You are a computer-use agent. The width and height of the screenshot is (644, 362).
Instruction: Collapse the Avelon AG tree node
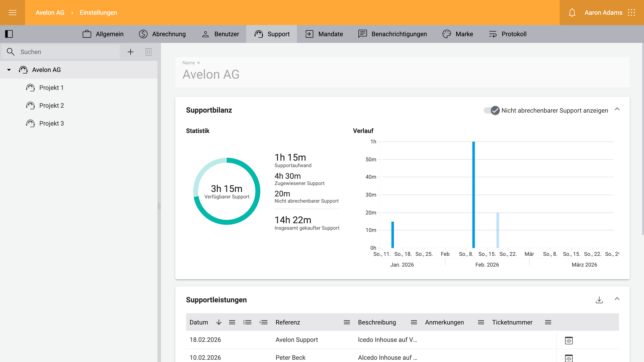click(x=9, y=70)
